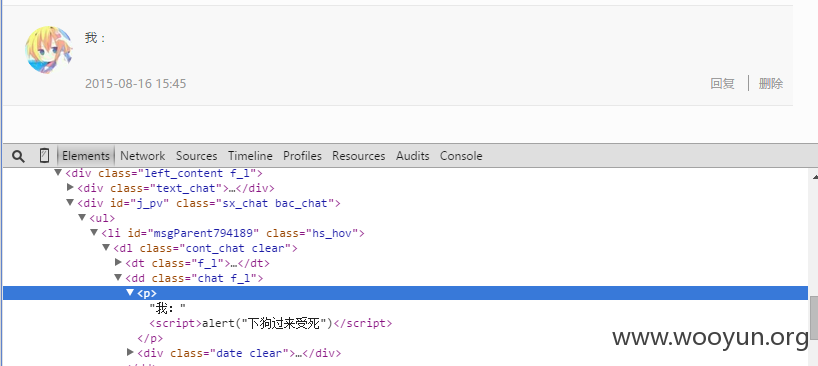The width and height of the screenshot is (818, 366).
Task: Click the scrollbar up arrow
Action: pyautogui.click(x=814, y=177)
